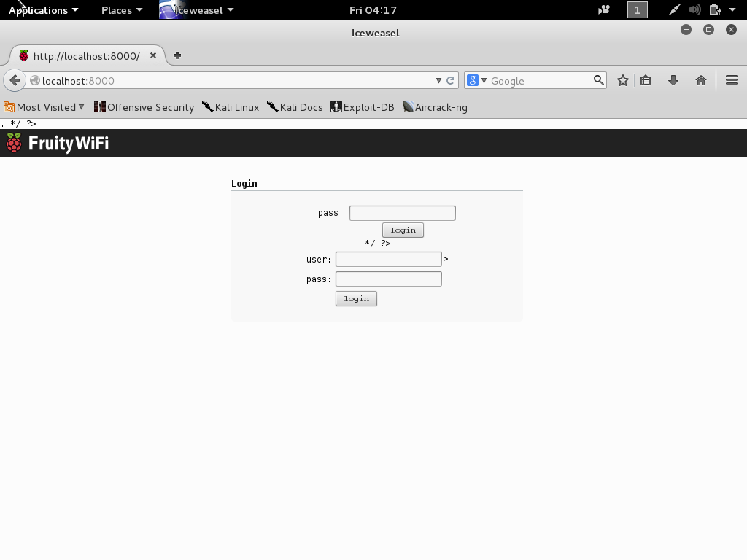Click the upper login button
This screenshot has height=560, width=747.
(403, 230)
